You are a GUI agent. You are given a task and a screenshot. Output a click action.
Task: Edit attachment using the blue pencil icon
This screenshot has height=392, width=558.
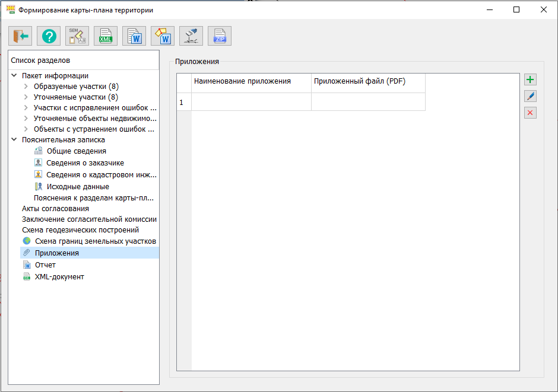(x=530, y=96)
